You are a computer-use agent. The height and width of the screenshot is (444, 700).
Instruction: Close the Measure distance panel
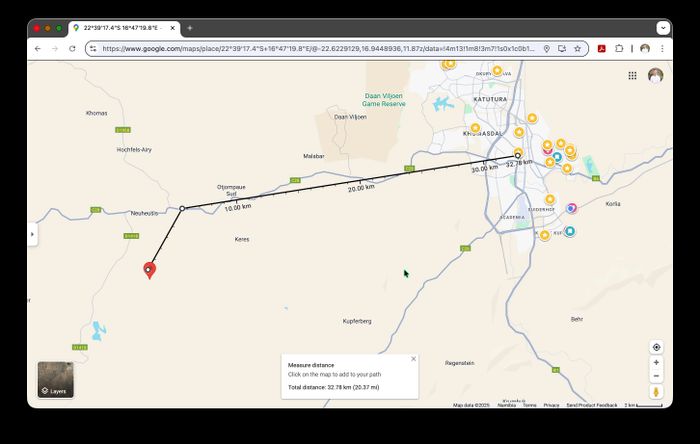tap(413, 358)
